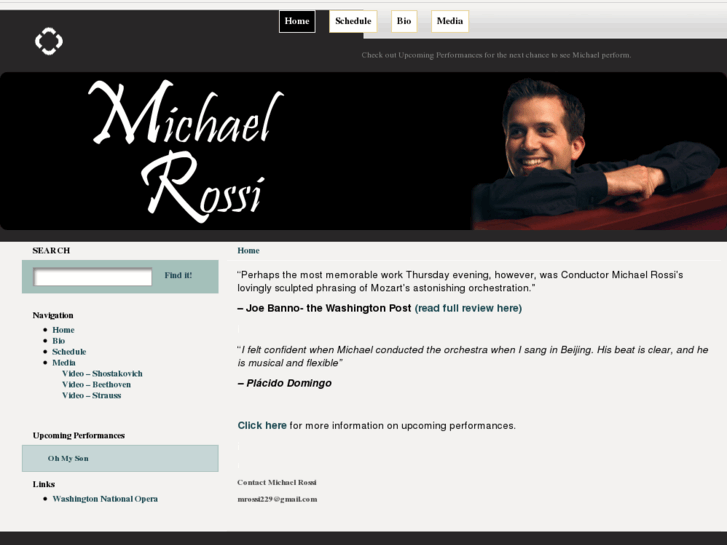
Task: Open the Media tab in top navigation
Action: point(450,21)
